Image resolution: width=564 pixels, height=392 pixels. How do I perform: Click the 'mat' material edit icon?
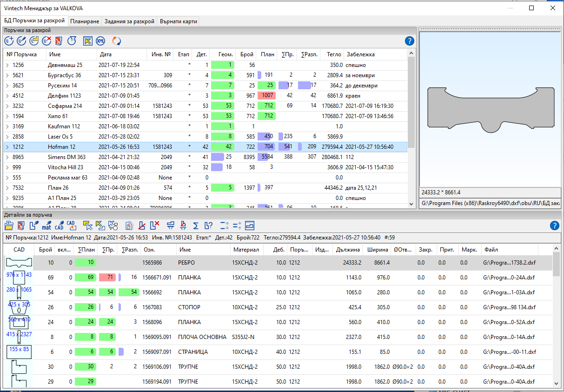[x=46, y=226]
